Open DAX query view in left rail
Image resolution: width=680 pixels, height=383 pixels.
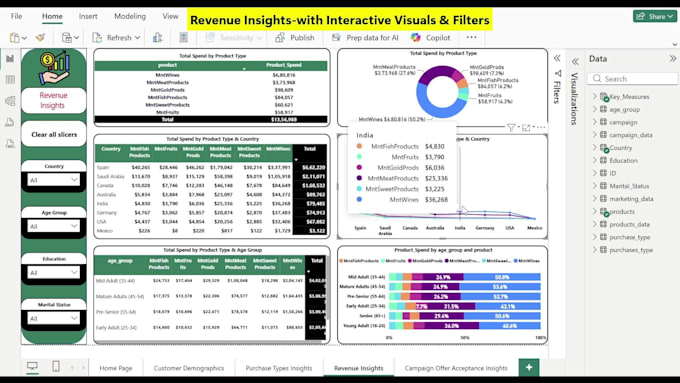click(x=10, y=122)
